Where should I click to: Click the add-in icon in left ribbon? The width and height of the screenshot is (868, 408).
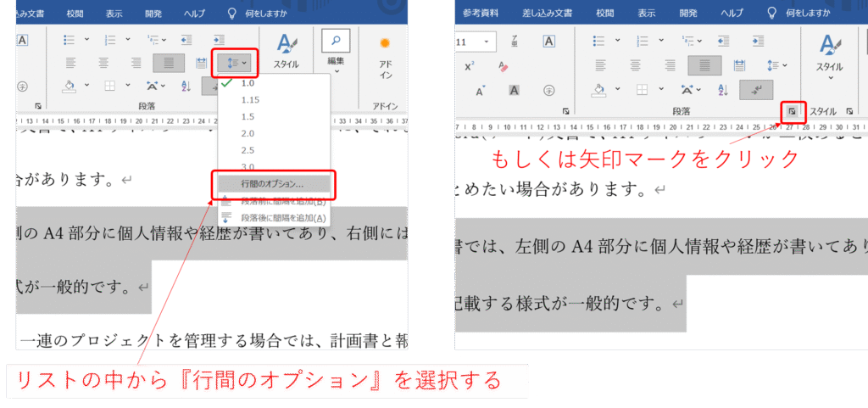385,47
